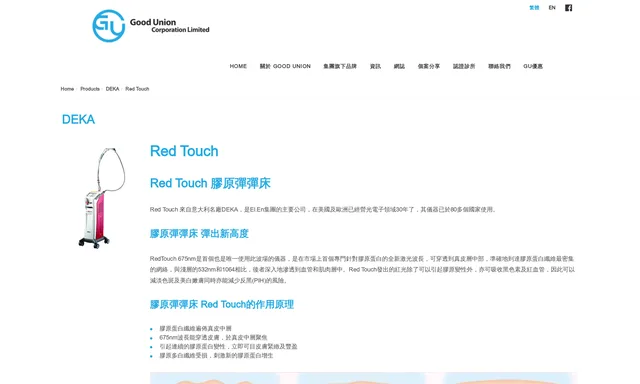The width and height of the screenshot is (640, 384).
Task: Click bullet 膠原蛋白纖維遍佈真皮中層
Action: tap(196, 329)
